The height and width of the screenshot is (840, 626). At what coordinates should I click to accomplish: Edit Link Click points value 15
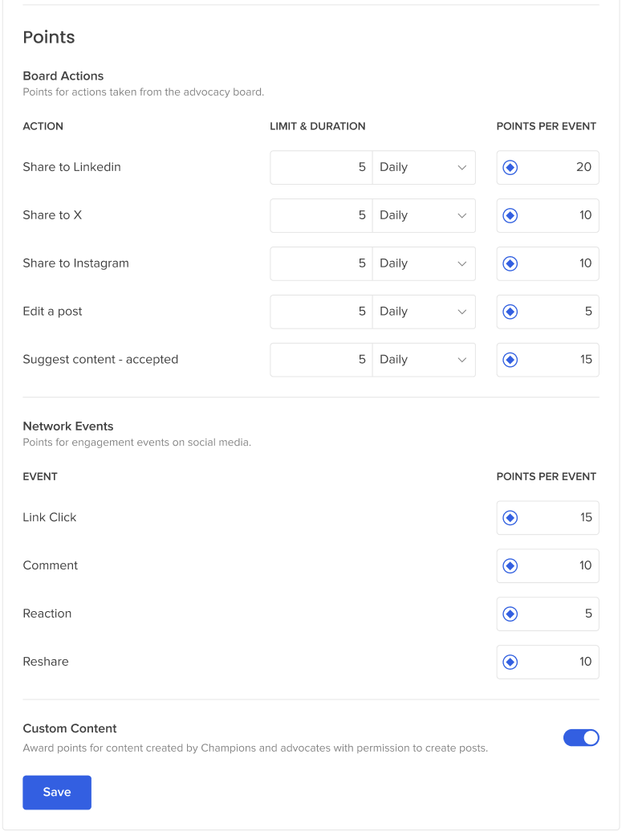(x=548, y=518)
